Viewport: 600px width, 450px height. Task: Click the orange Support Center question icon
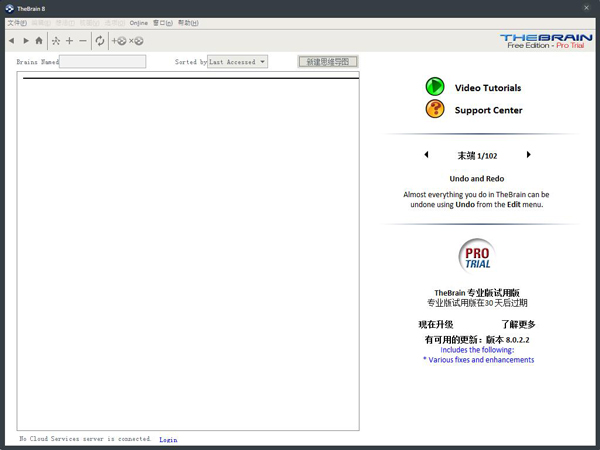pyautogui.click(x=435, y=109)
